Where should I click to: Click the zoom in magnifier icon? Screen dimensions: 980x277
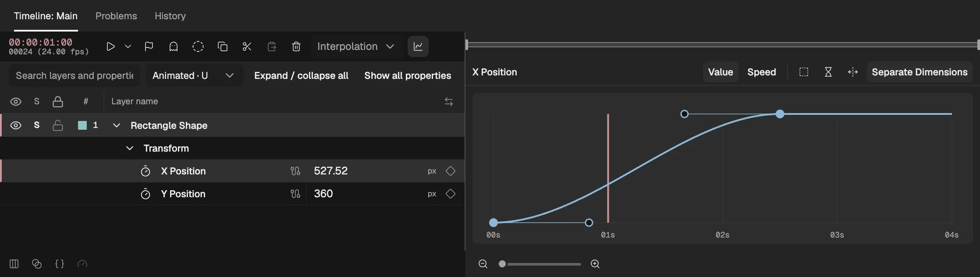pyautogui.click(x=595, y=264)
